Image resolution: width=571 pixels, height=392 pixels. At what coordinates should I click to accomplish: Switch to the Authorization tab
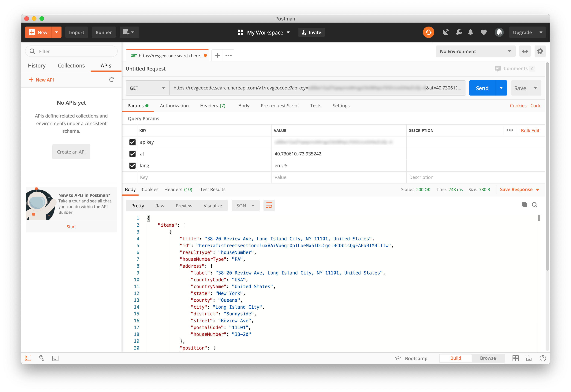click(174, 106)
